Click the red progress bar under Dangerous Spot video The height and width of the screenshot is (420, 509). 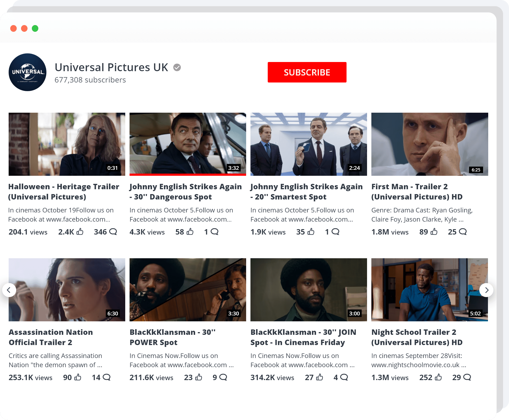coord(188,175)
